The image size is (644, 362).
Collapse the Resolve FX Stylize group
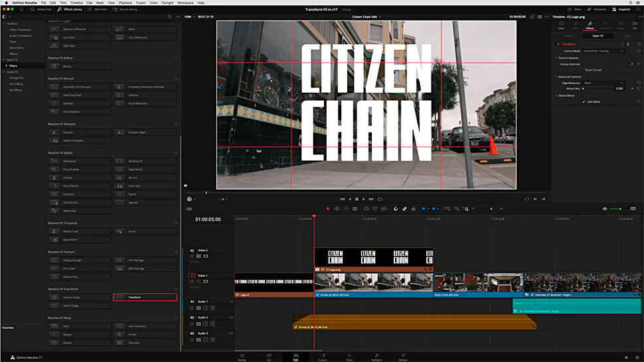point(176,152)
